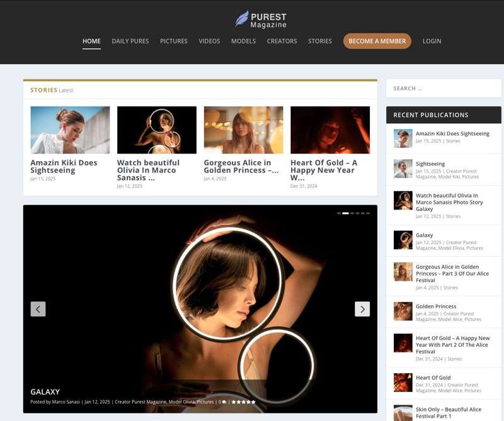Click the Sightseeing thumbnail in Recent Publications

(403, 169)
